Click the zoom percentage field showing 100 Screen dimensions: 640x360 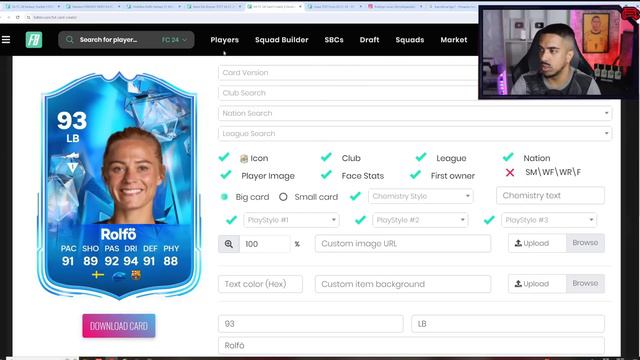[264, 244]
